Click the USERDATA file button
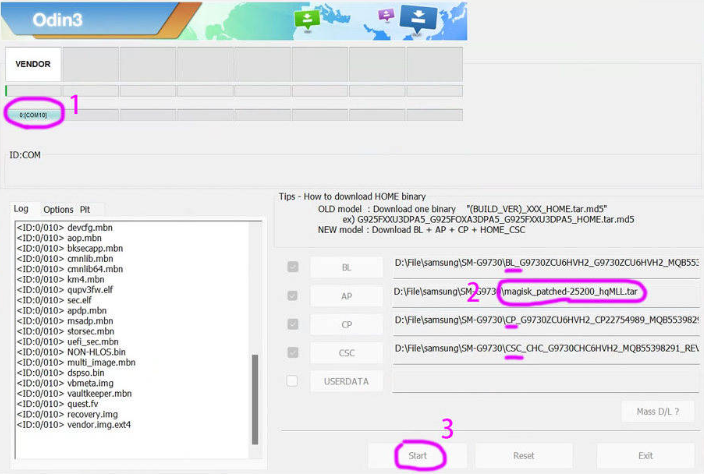Image resolution: width=704 pixels, height=474 pixels. tap(347, 382)
